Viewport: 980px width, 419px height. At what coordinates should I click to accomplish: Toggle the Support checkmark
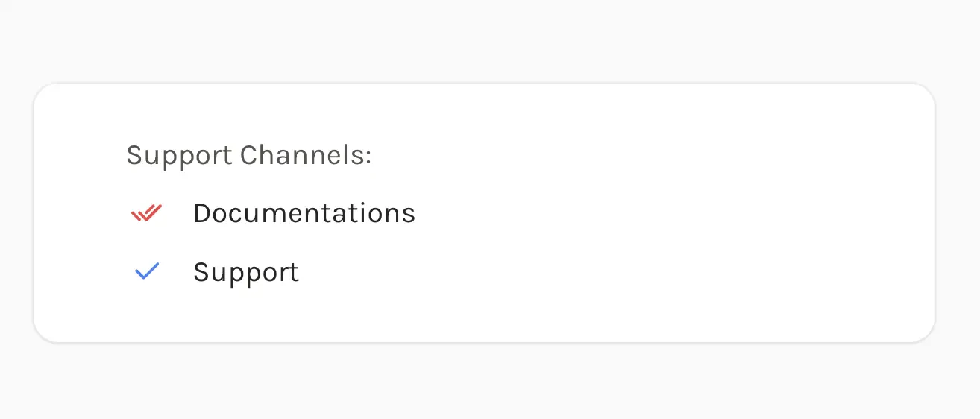click(x=147, y=271)
